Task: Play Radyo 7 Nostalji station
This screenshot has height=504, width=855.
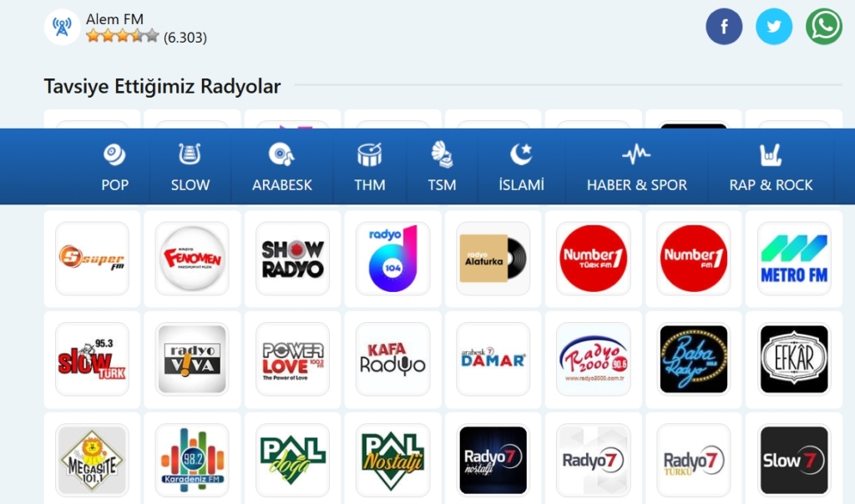Action: click(493, 461)
